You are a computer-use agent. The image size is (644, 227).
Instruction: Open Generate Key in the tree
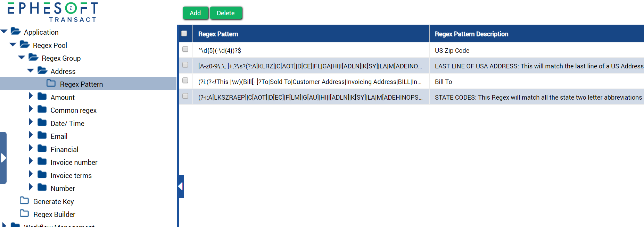(53, 202)
